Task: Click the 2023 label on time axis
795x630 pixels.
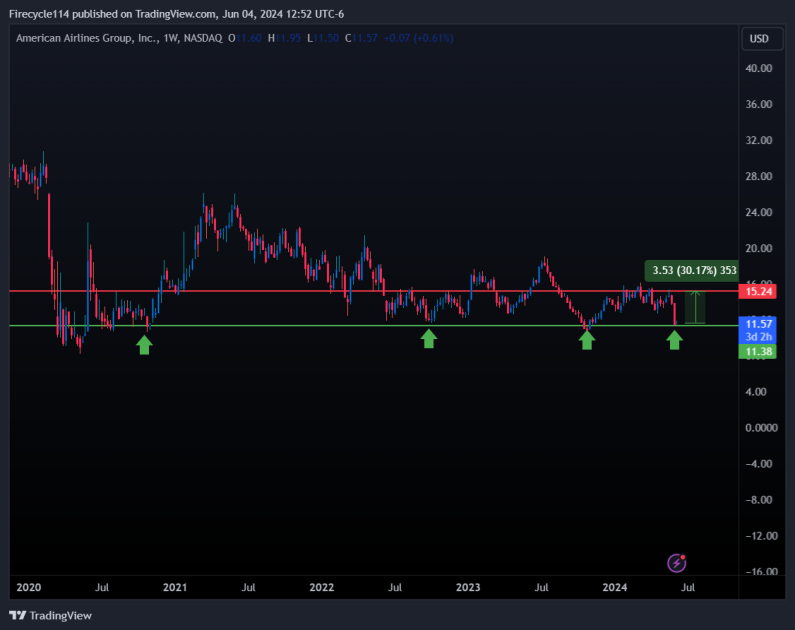Action: point(468,587)
